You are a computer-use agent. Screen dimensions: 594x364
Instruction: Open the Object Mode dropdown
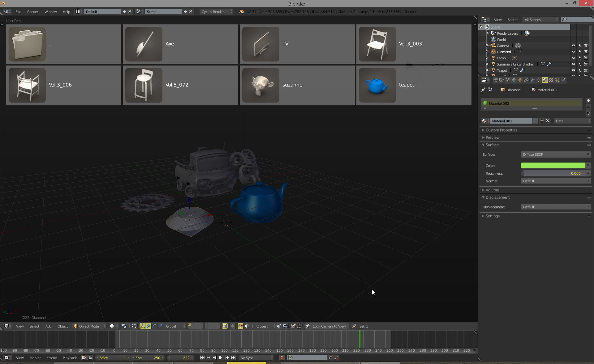pos(89,326)
